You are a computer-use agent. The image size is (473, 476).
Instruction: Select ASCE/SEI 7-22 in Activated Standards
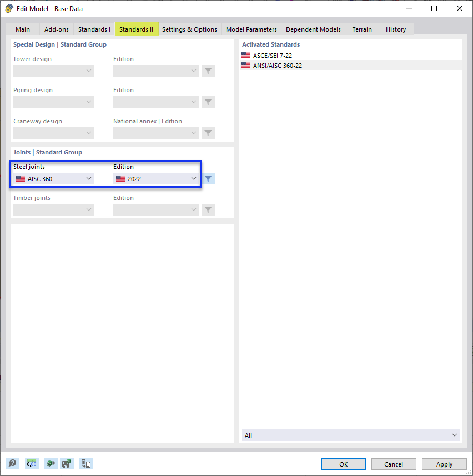[351, 55]
